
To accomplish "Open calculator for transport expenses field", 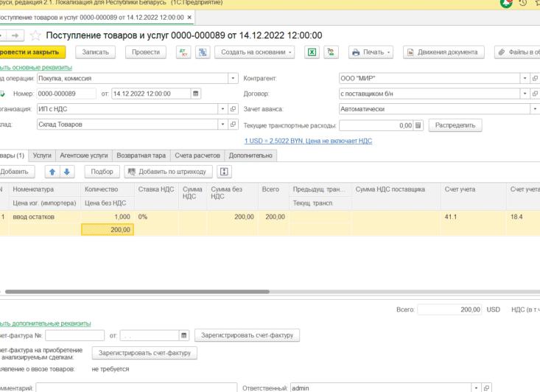I will pos(418,125).
